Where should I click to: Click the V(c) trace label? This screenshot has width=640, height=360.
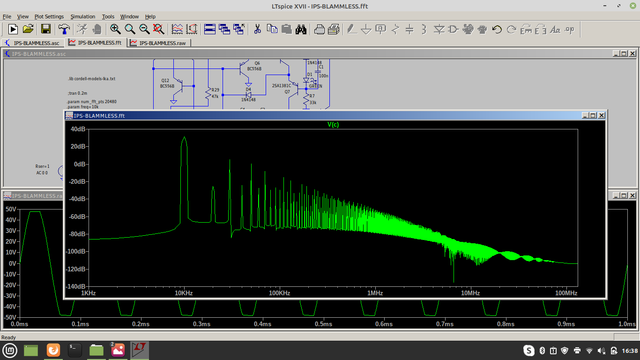point(333,124)
